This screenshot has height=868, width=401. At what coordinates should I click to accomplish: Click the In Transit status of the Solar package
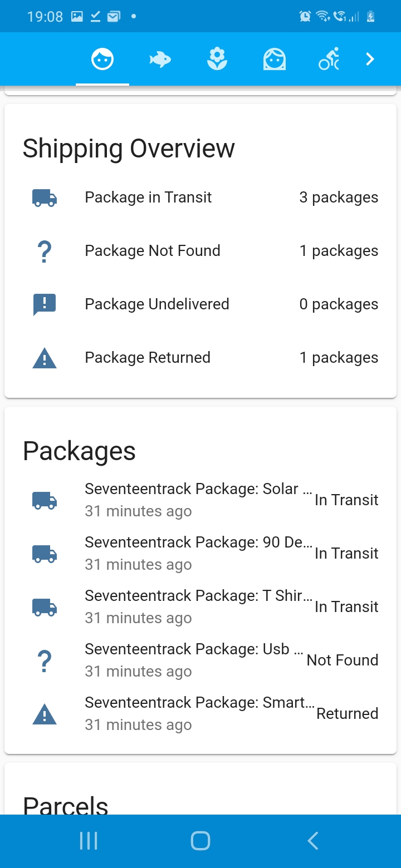pos(346,500)
